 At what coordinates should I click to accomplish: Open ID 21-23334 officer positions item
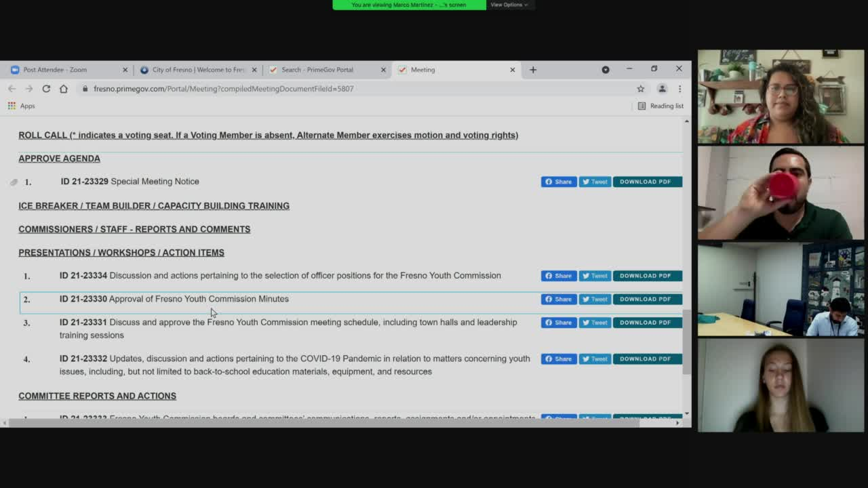pyautogui.click(x=280, y=276)
